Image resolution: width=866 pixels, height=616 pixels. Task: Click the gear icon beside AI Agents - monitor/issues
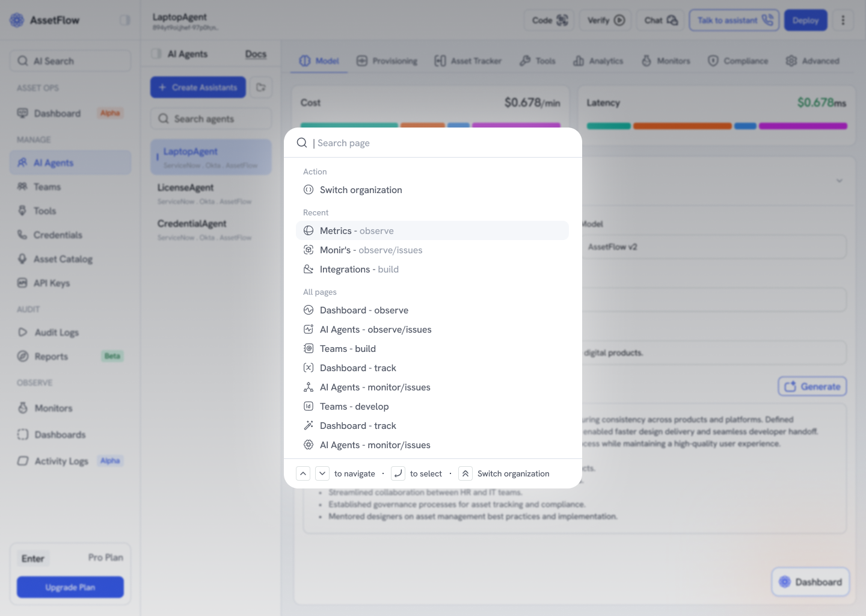click(309, 445)
